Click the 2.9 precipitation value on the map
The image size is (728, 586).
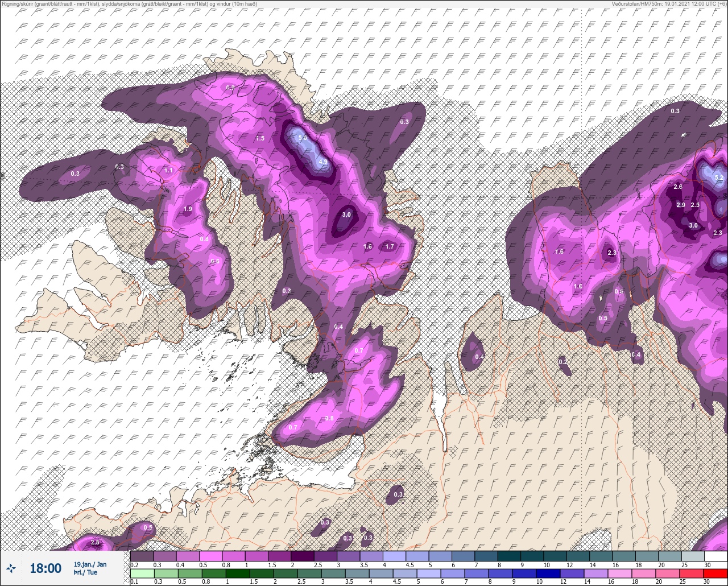pos(681,205)
